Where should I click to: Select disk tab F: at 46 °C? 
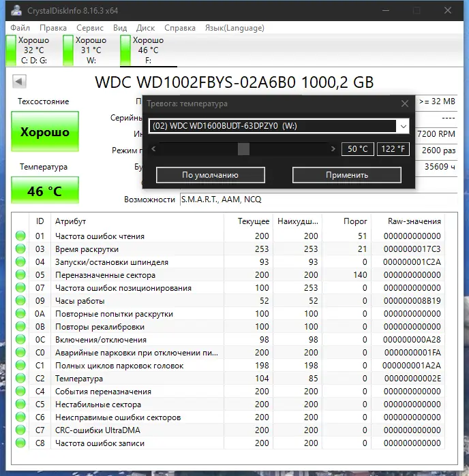(149, 50)
